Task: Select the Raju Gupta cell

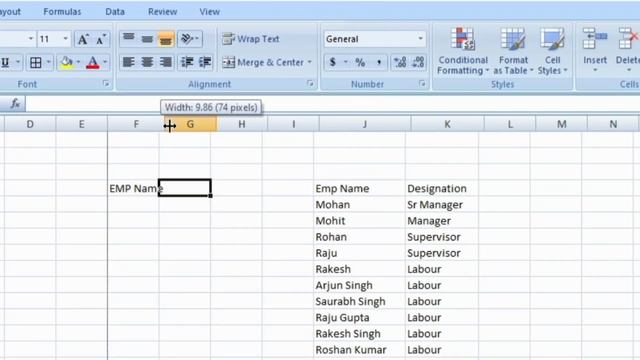Action: (x=359, y=318)
